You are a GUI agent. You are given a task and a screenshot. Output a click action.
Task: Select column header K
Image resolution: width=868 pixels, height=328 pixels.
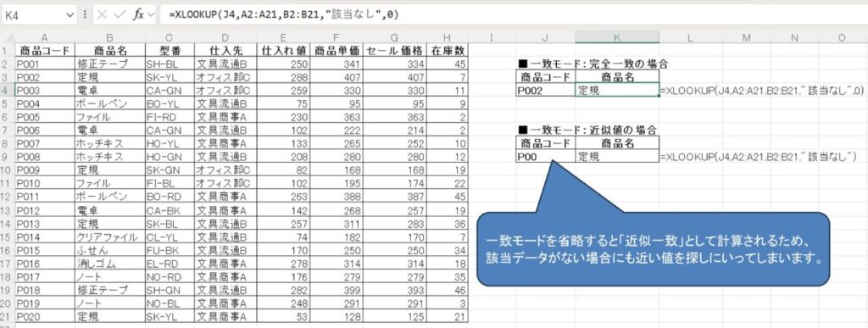[617, 37]
